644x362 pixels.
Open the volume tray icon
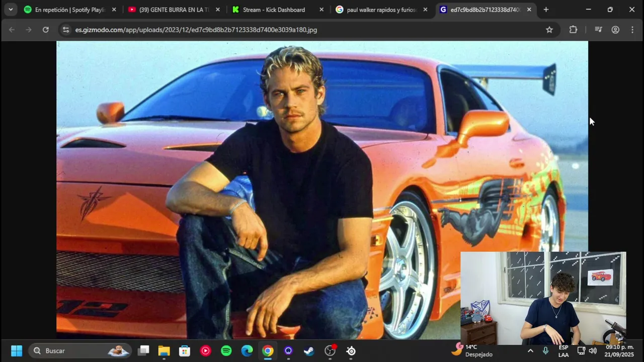point(593,350)
